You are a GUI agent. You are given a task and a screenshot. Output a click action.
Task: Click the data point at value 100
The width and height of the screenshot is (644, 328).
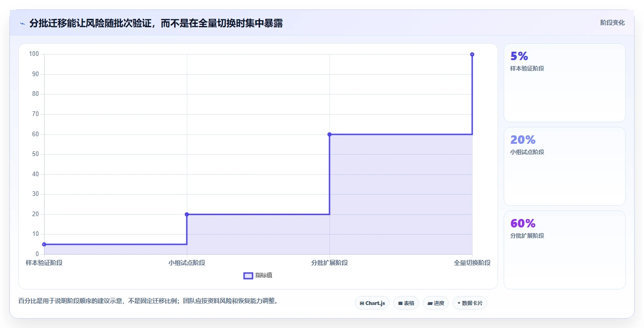point(472,55)
